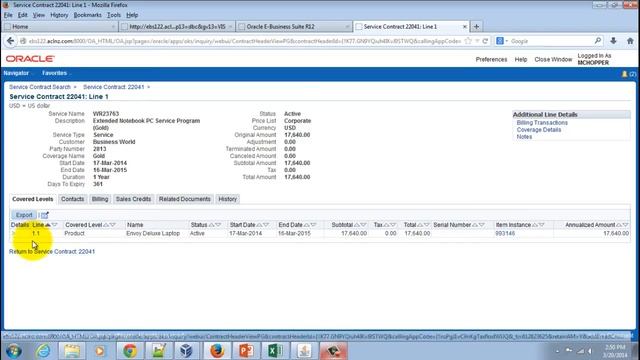Select the Contacts tab
This screenshot has height=360, width=640.
tap(72, 199)
